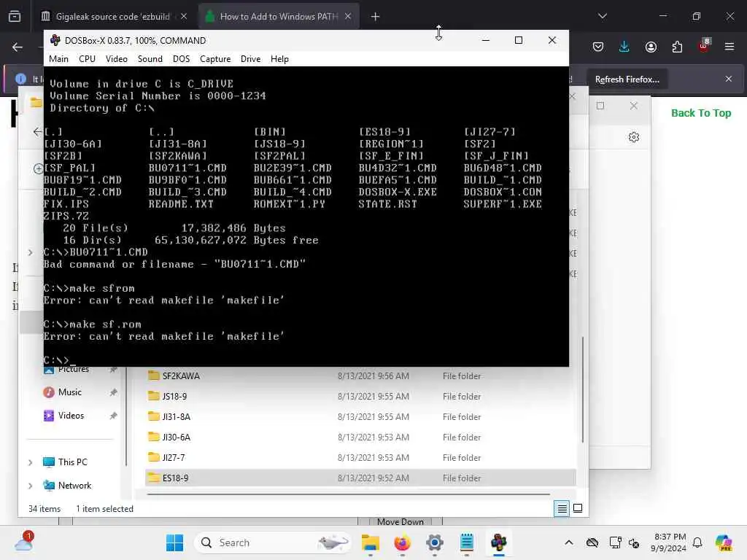Open the Capture menu in DOSBox-X
Viewport: 747px width, 560px height.
(215, 59)
